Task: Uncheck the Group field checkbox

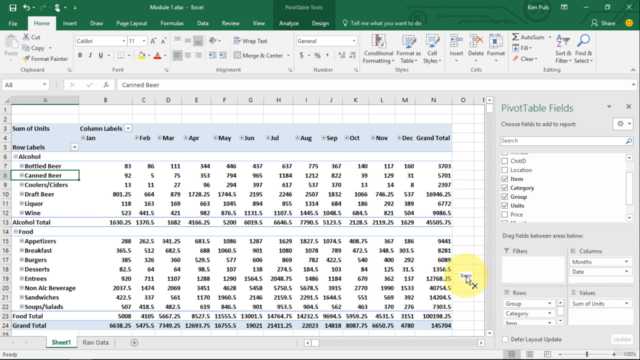Action: click(x=505, y=197)
